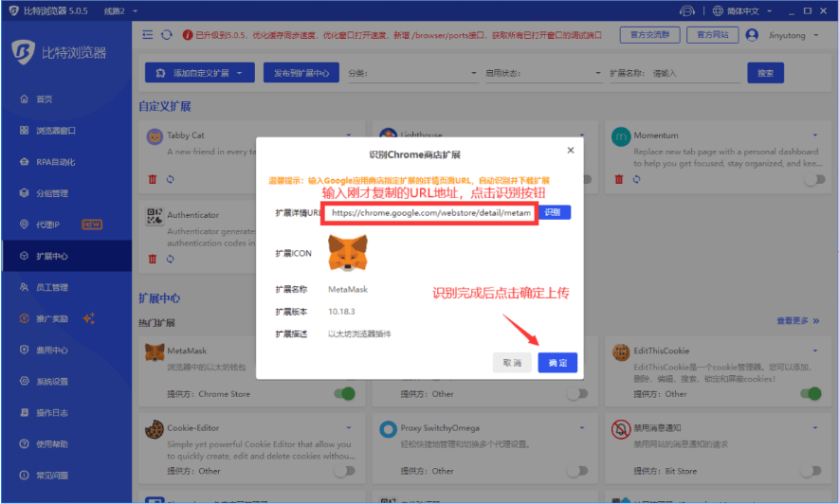Refresh the Tabby Cat extension
This screenshot has height=504, width=839.
point(170,179)
